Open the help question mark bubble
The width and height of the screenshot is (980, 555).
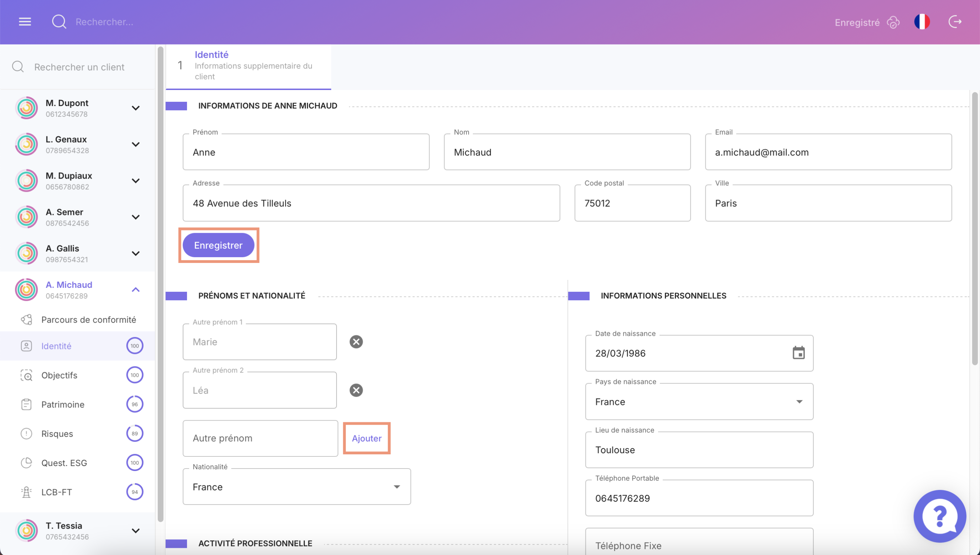click(940, 517)
